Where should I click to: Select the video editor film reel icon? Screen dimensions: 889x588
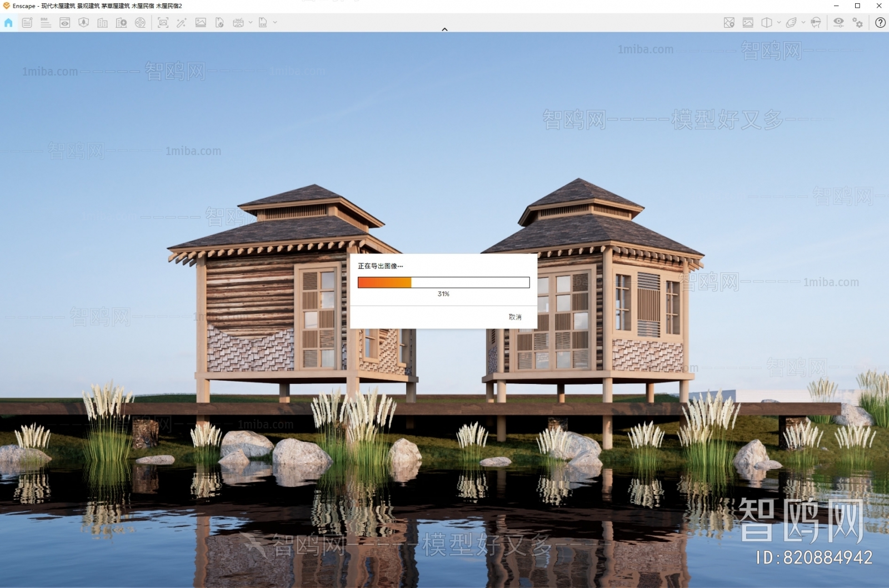(141, 23)
